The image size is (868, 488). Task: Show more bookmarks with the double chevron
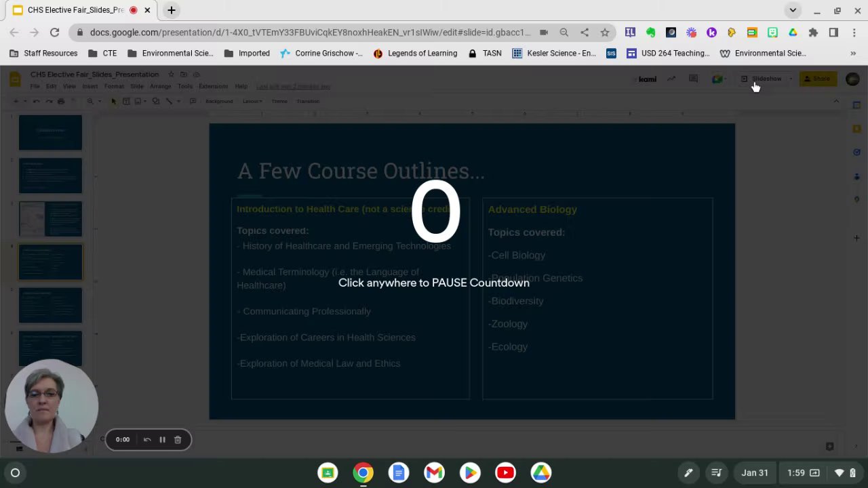853,53
